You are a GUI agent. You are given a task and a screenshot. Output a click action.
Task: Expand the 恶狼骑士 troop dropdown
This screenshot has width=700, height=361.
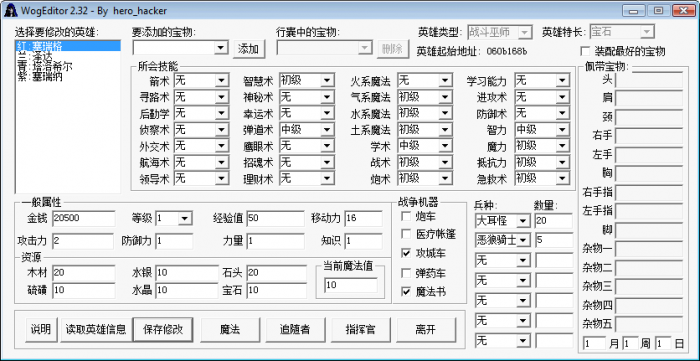(523, 241)
